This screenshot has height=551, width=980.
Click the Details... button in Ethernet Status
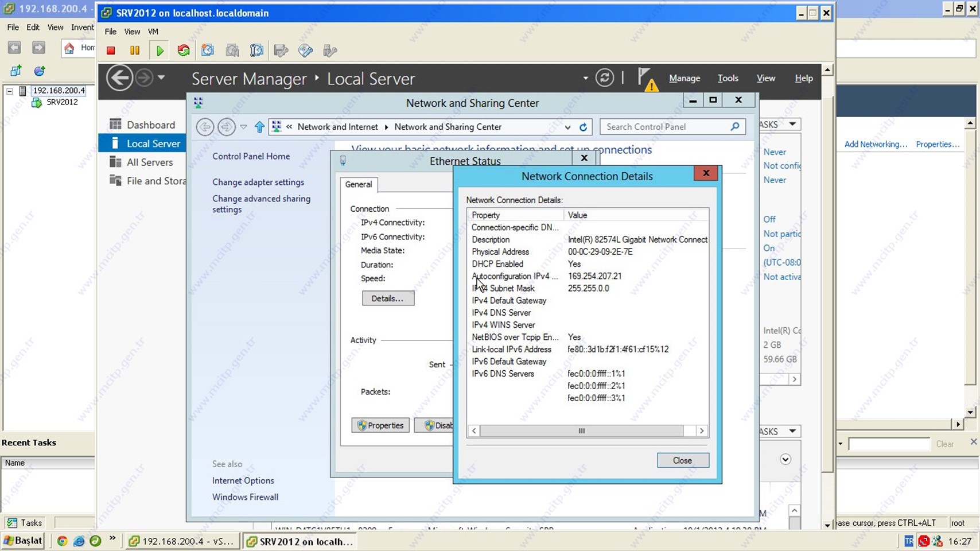(388, 298)
